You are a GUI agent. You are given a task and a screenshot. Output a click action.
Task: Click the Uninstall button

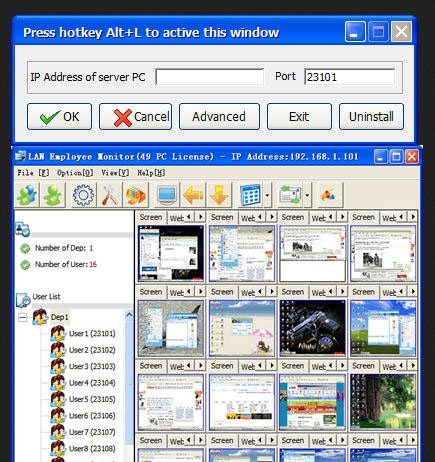coord(371,116)
